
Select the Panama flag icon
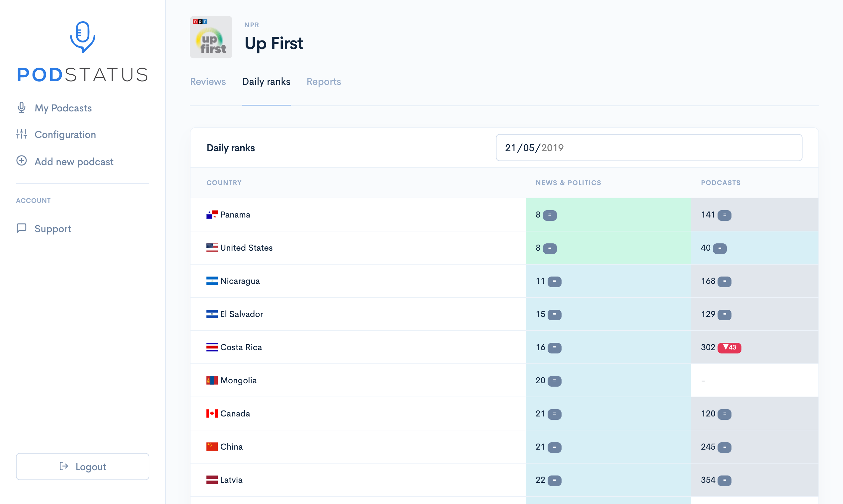click(x=212, y=214)
